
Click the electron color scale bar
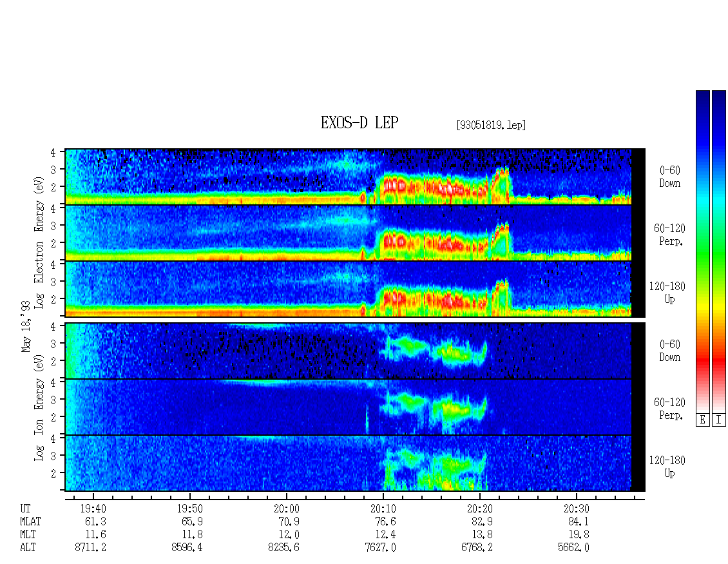702,251
